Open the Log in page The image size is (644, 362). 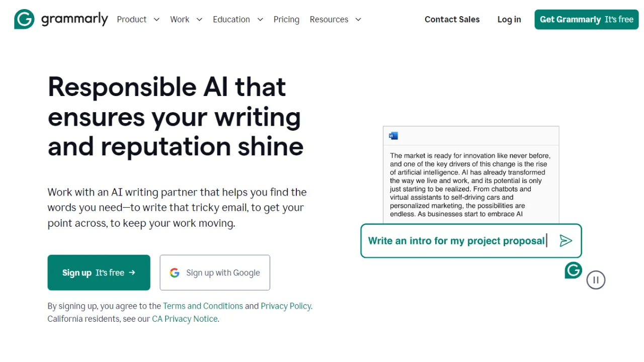click(x=509, y=19)
